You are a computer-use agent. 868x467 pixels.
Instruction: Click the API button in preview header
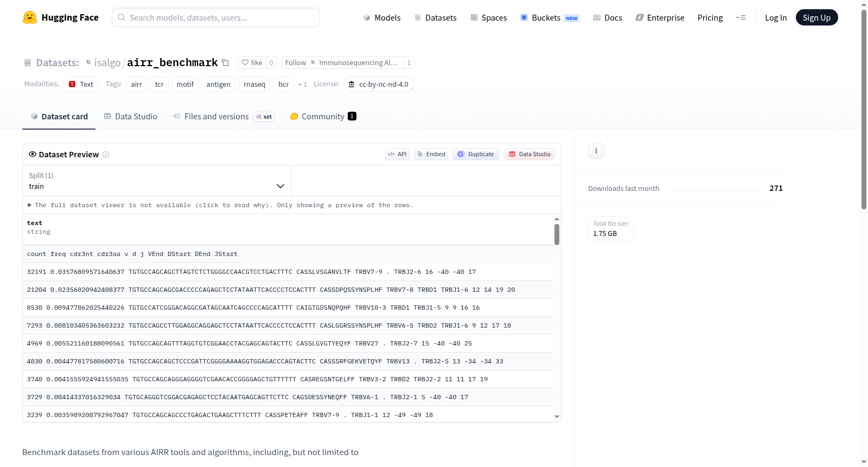tap(397, 154)
